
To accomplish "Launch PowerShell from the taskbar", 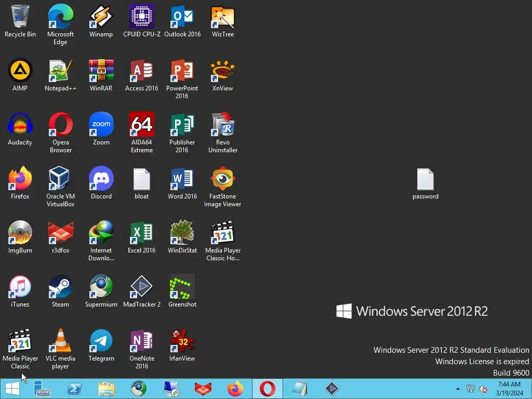I will [74, 389].
